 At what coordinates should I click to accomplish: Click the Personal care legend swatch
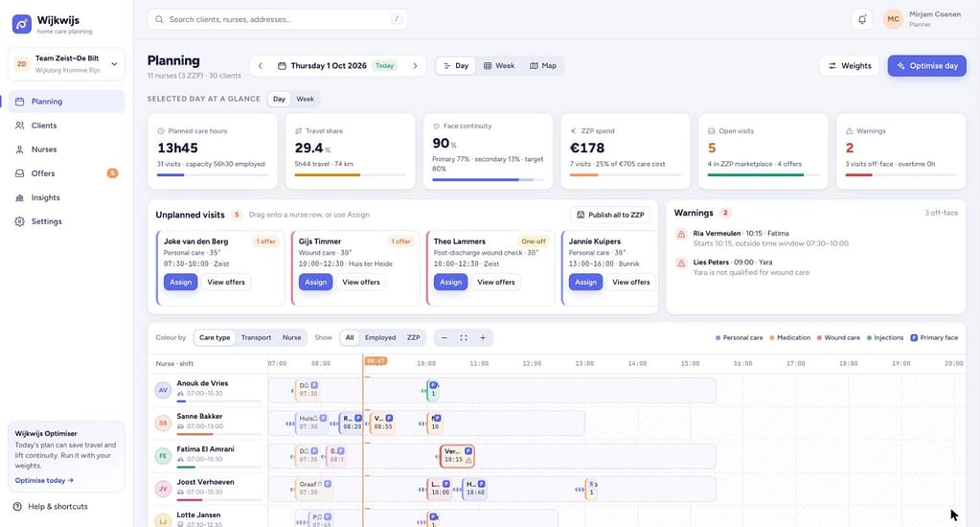tap(718, 337)
